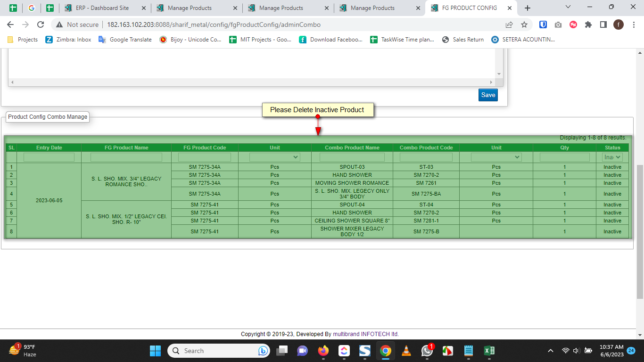This screenshot has height=362, width=644.
Task: Click the text area's scroll down arrow
Action: click(499, 74)
